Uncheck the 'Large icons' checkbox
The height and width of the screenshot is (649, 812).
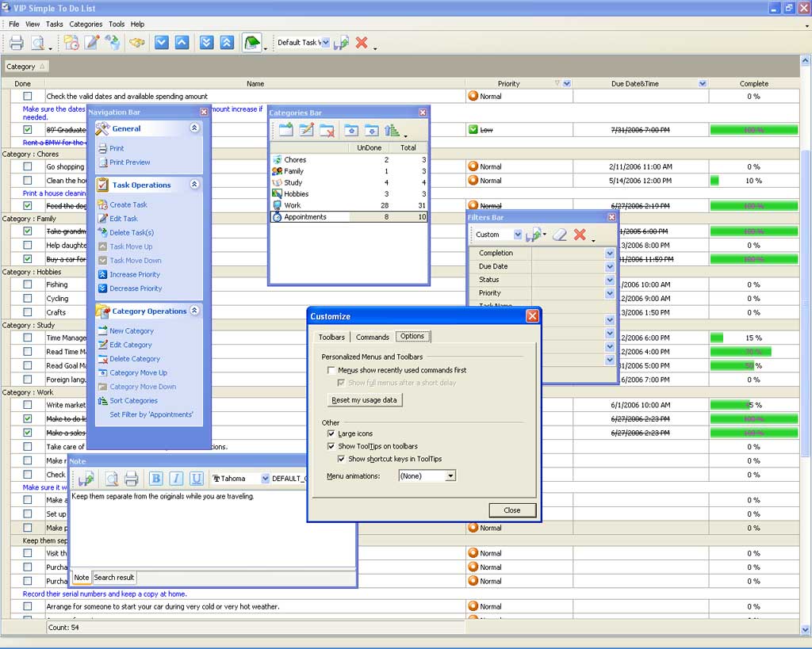point(331,434)
